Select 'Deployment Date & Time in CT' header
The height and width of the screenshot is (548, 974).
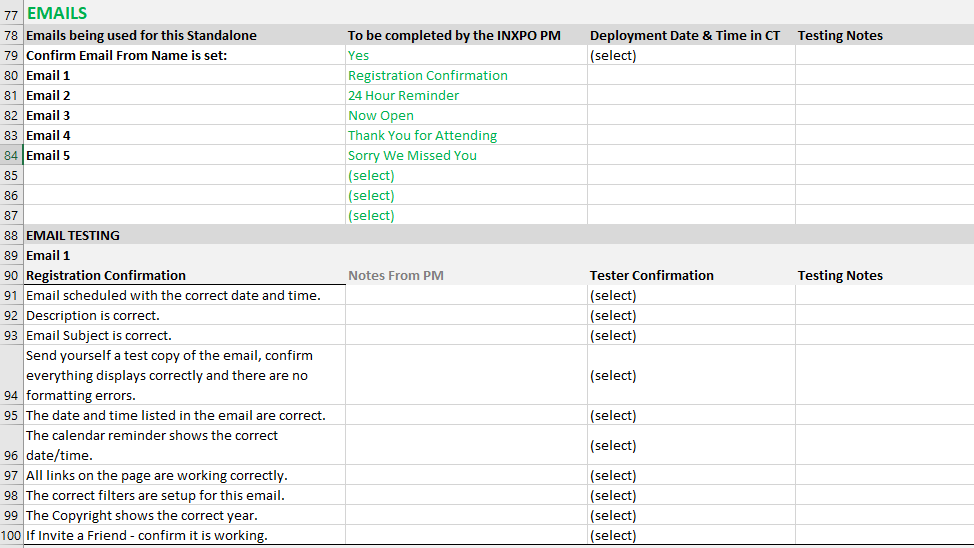(685, 35)
